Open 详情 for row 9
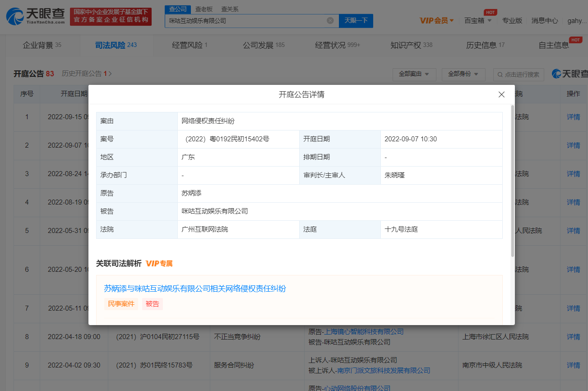The image size is (588, 391). pyautogui.click(x=573, y=365)
